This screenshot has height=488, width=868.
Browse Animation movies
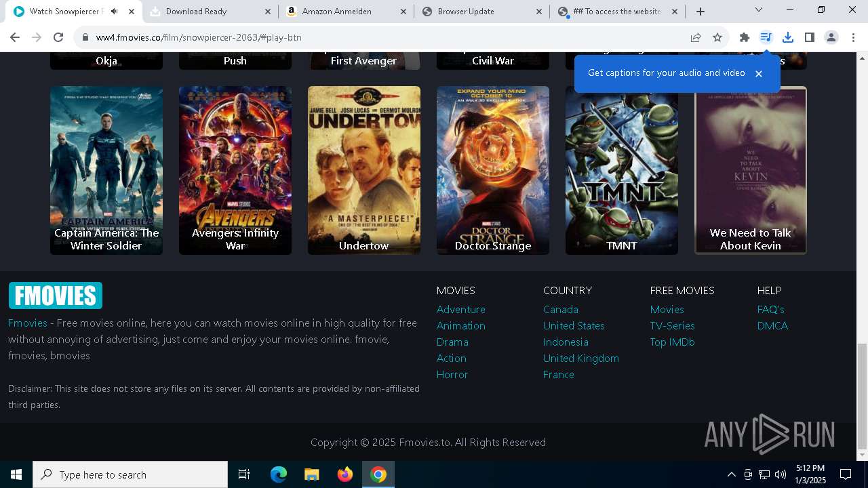(461, 325)
